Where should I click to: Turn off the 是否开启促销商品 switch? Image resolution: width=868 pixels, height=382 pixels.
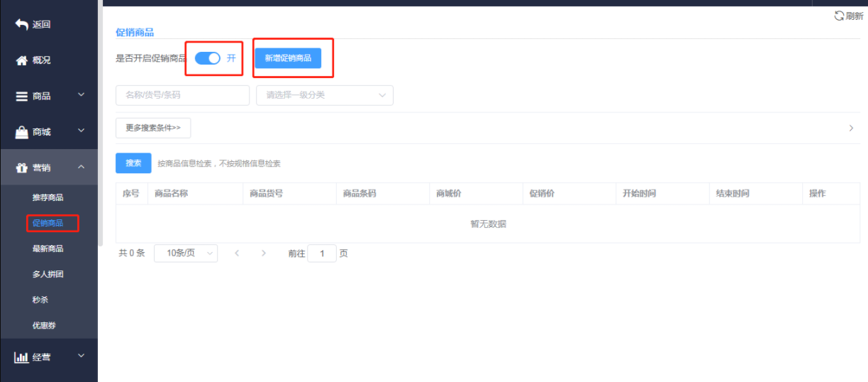[x=208, y=58]
